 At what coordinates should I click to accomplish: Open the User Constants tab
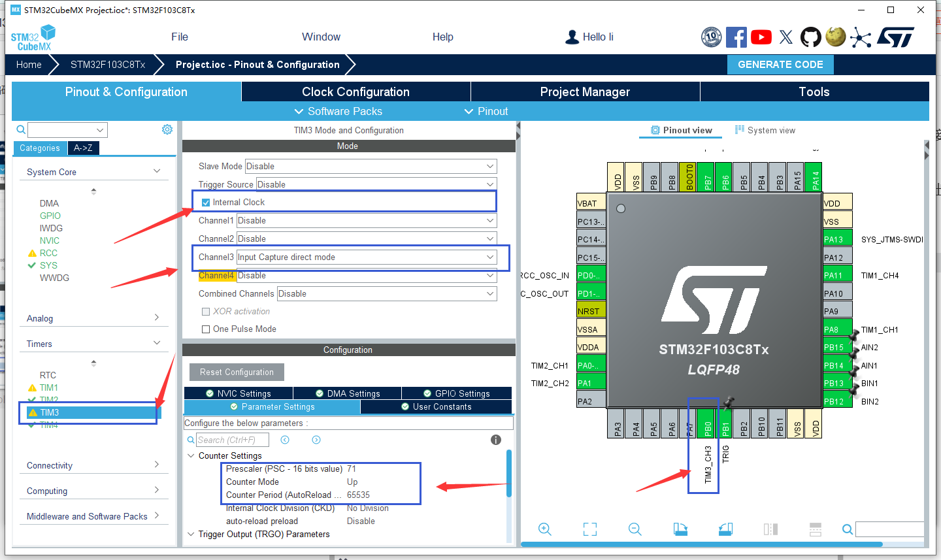pos(436,406)
